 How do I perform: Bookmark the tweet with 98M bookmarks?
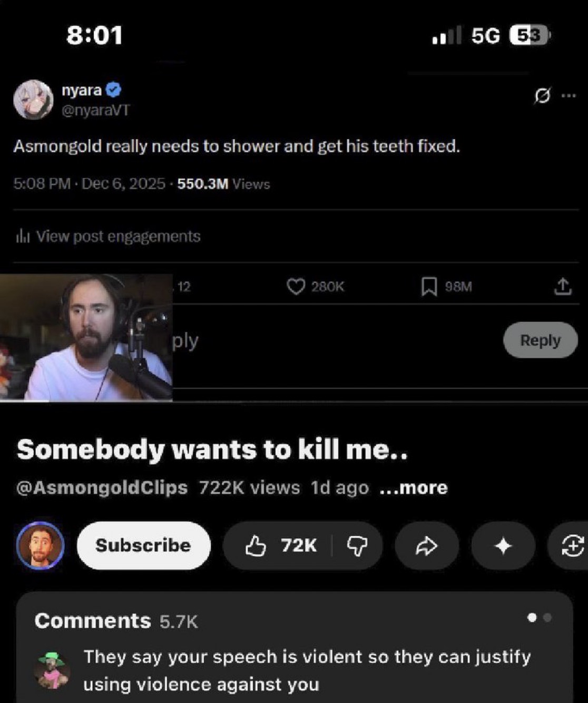[x=429, y=287]
